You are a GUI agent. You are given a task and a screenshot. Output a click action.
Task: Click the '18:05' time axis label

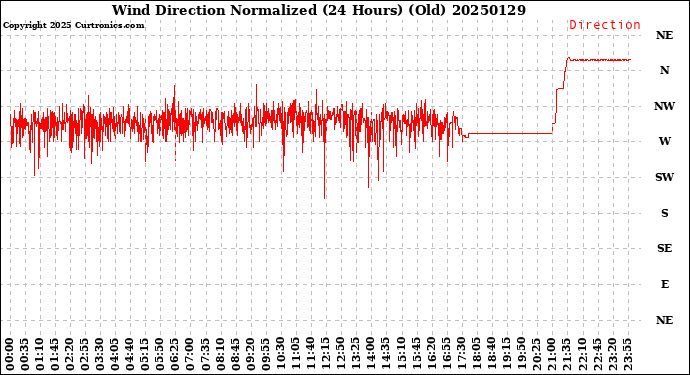coord(477,355)
